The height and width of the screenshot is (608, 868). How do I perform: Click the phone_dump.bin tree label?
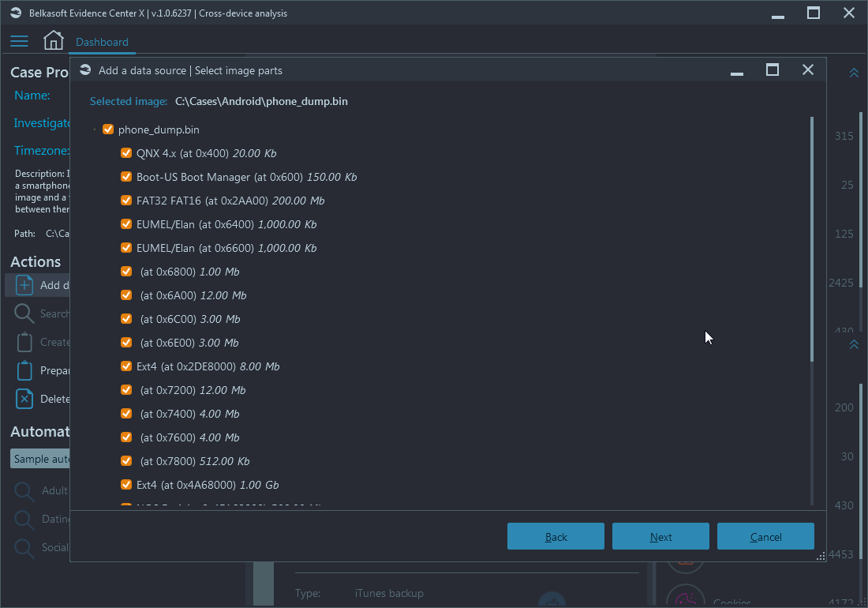click(x=159, y=129)
